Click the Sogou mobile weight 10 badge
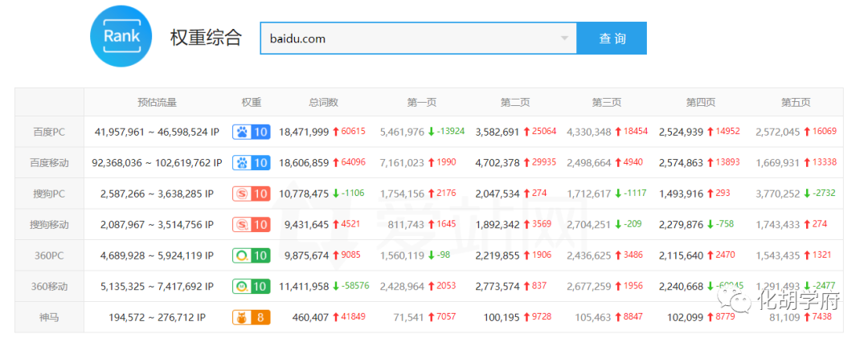 [x=251, y=225]
